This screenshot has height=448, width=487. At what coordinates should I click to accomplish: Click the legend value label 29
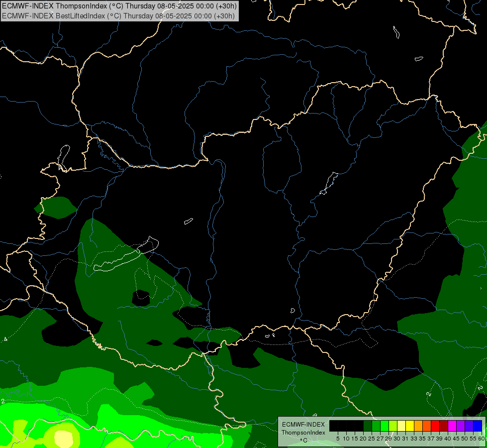coord(388,439)
